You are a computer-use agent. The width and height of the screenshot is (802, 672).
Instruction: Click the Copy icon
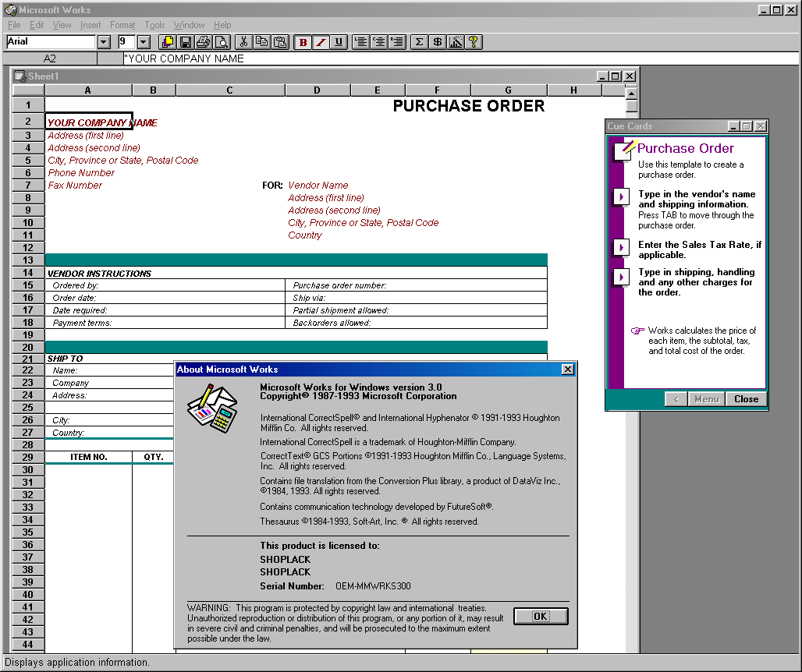coord(262,42)
